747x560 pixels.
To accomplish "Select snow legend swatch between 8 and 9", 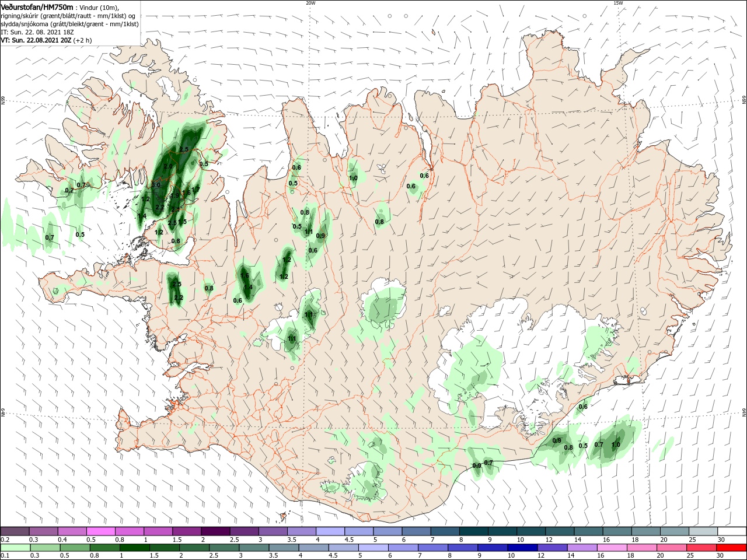I will [473, 531].
